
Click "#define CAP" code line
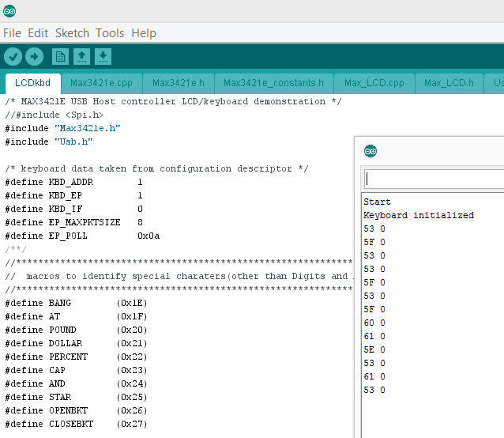76,370
